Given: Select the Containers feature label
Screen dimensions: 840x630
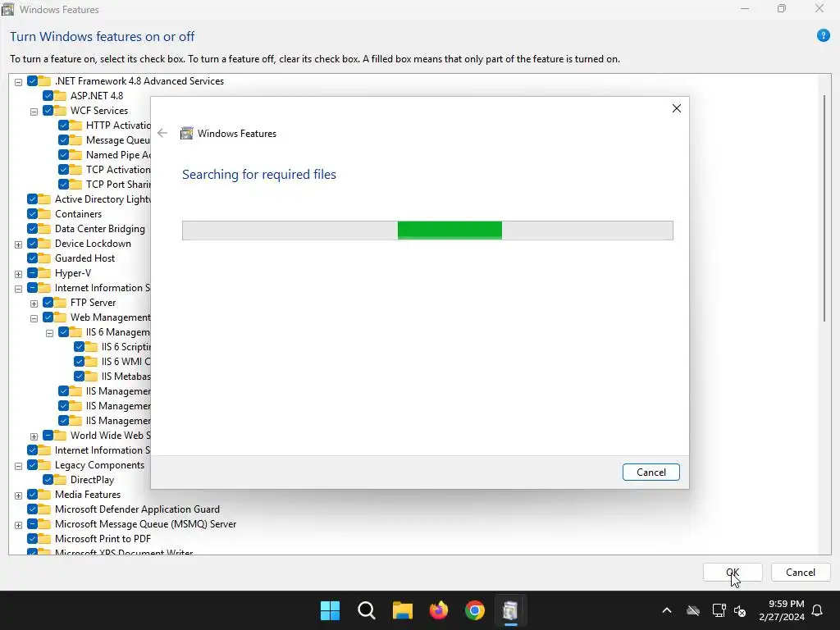Looking at the screenshot, I should coord(78,214).
